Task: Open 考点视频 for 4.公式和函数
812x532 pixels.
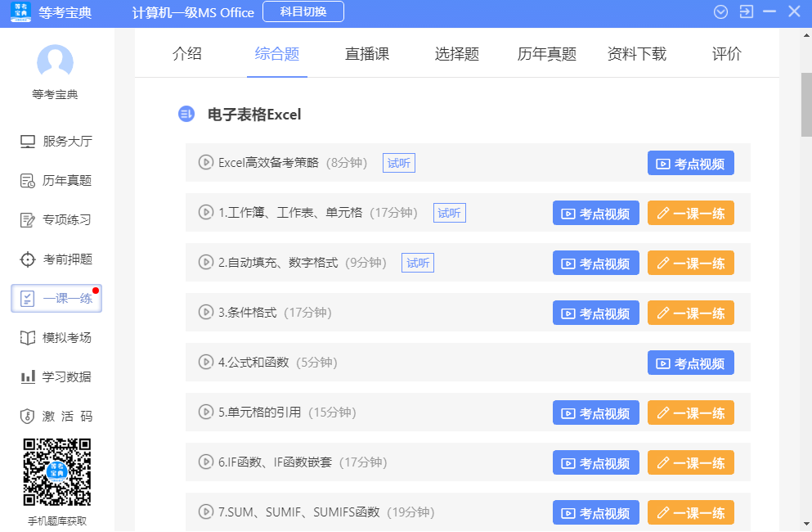Action: coord(690,363)
